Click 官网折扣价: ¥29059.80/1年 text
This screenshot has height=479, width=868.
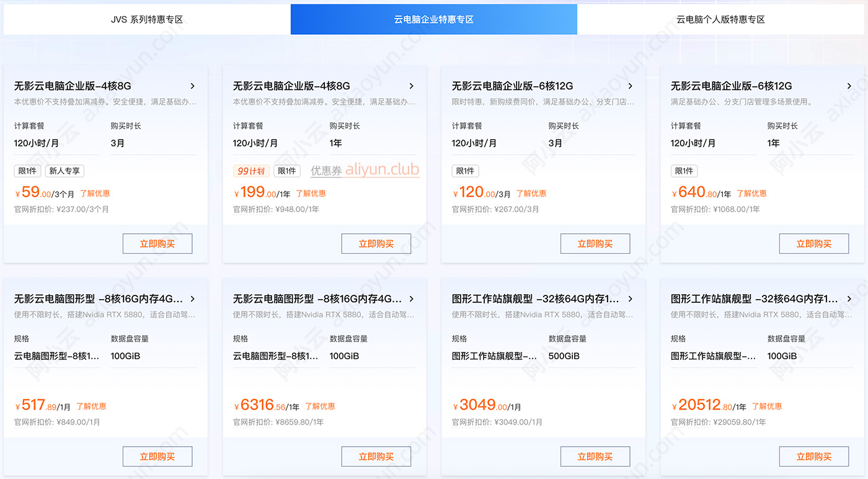719,423
